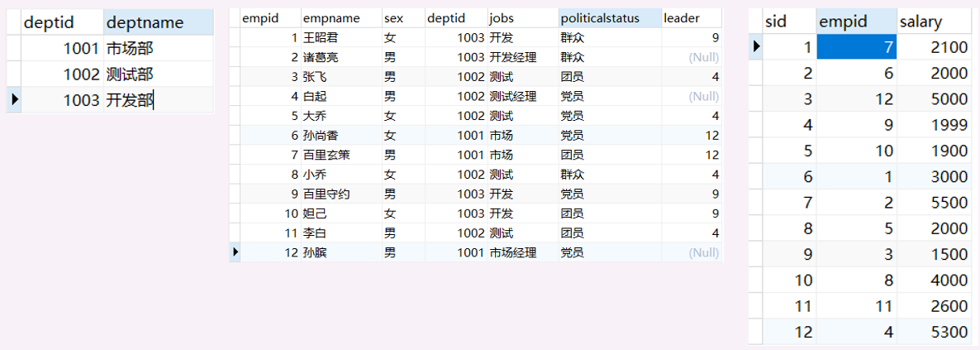
Task: Select employee name 妲己
Action: point(341,213)
